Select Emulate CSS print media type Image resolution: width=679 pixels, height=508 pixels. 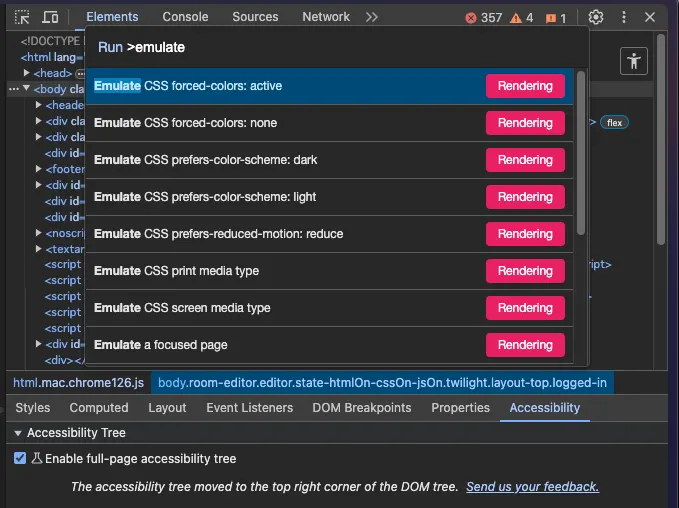330,271
